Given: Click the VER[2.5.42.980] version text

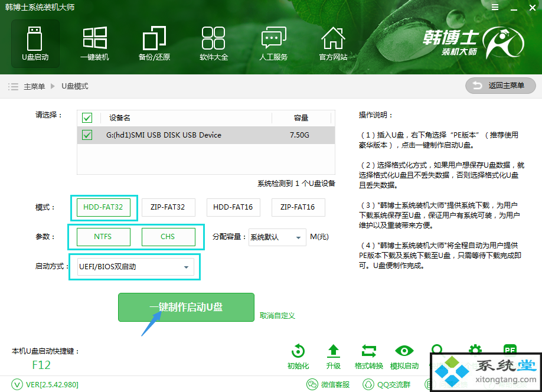Looking at the screenshot, I should pos(52,385).
